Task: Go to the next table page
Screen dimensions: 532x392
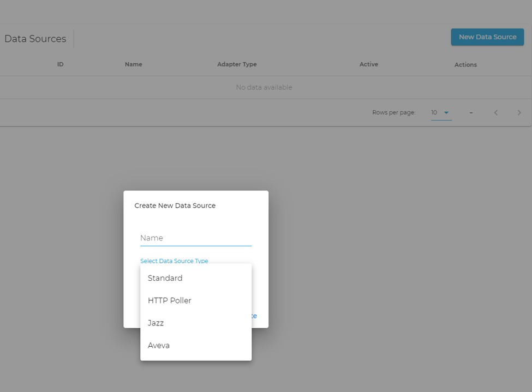Action: pyautogui.click(x=519, y=113)
